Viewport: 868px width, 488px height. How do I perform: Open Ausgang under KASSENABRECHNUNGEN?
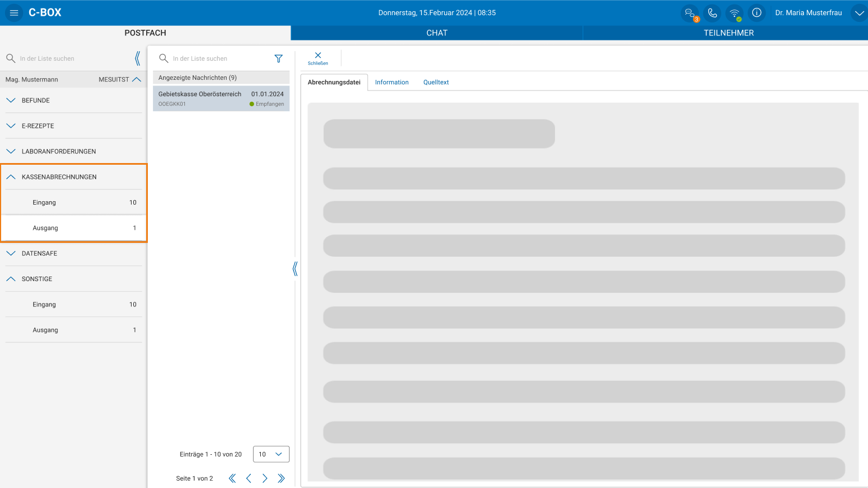click(74, 228)
